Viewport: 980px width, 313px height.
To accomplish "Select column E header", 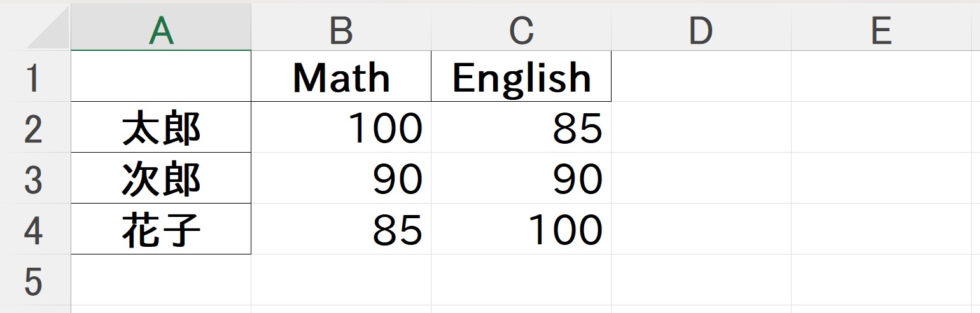I will pos(881,30).
